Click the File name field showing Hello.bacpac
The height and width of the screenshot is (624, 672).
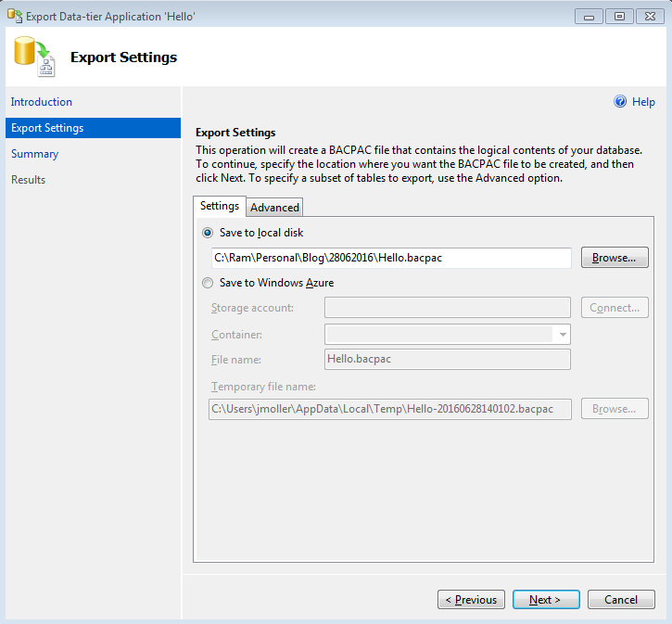[447, 360]
